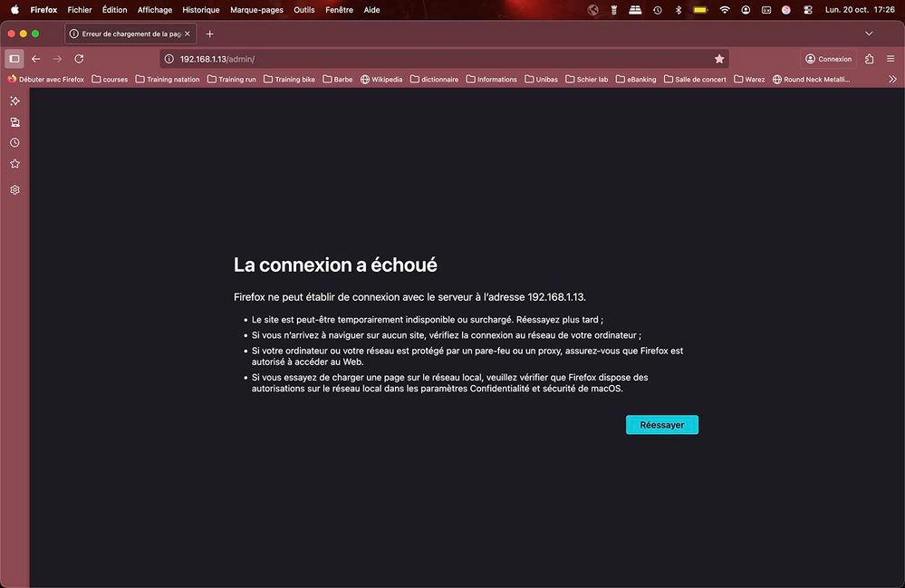The image size is (905, 588).
Task: Open the Apple menu
Action: [14, 10]
